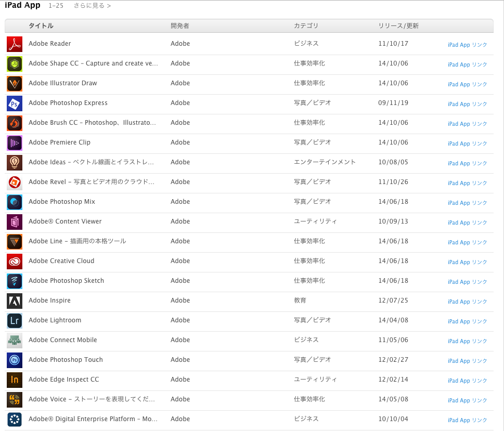Viewport: 504px width, 431px height.
Task: Click the Adobe Reader app icon
Action: point(15,44)
